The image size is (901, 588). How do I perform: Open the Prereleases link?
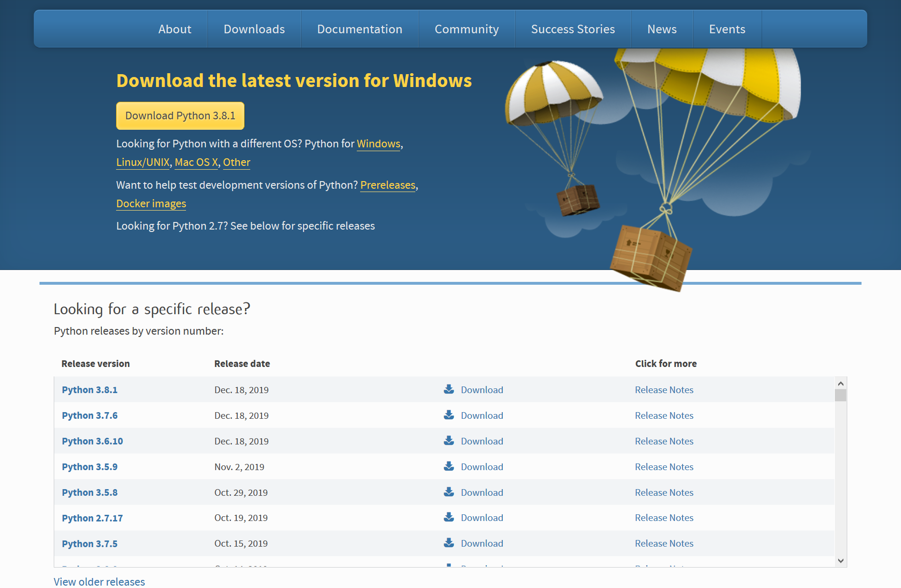pyautogui.click(x=388, y=185)
